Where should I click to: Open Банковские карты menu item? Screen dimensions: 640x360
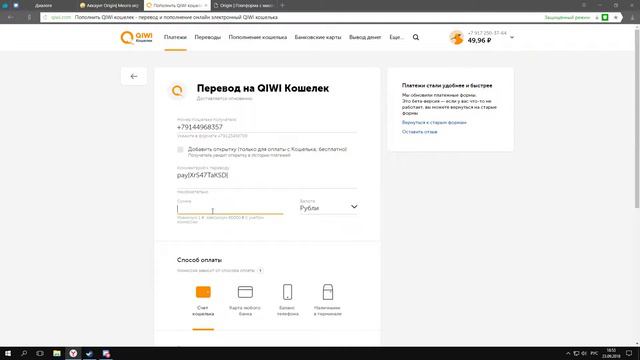(x=318, y=37)
